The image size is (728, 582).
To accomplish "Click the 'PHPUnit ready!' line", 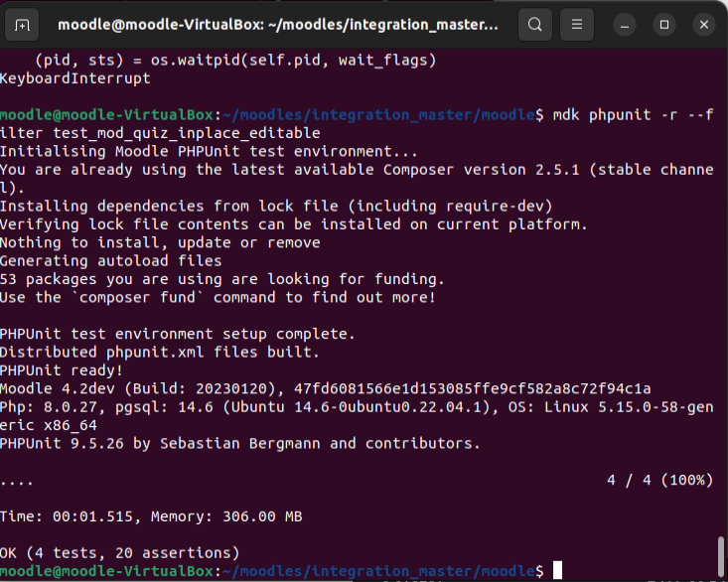I will pos(62,370).
